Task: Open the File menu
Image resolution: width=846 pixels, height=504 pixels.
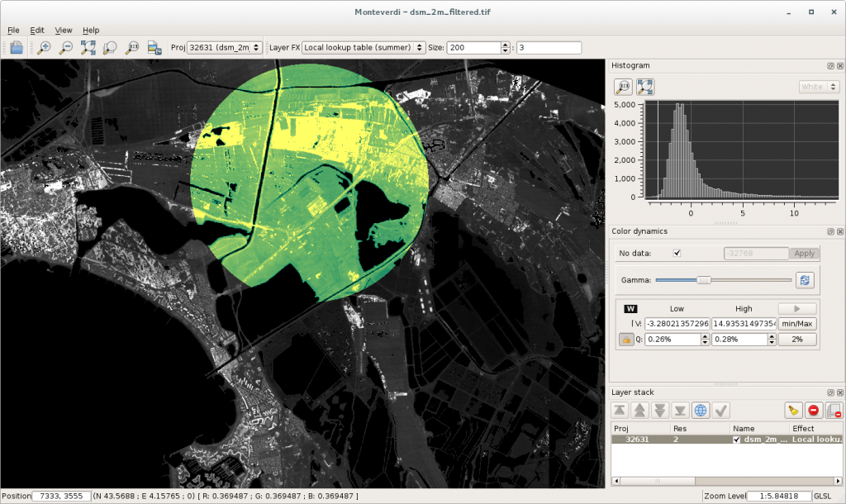Action: click(14, 30)
